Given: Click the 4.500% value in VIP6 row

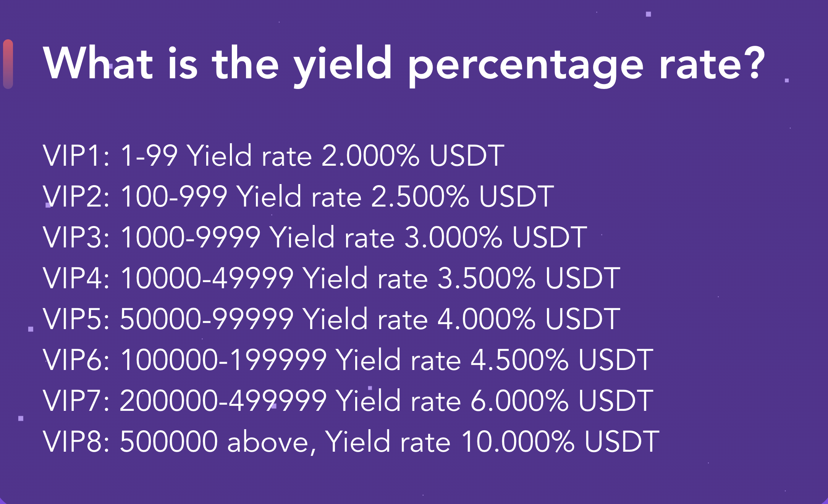Looking at the screenshot, I should 520,360.
